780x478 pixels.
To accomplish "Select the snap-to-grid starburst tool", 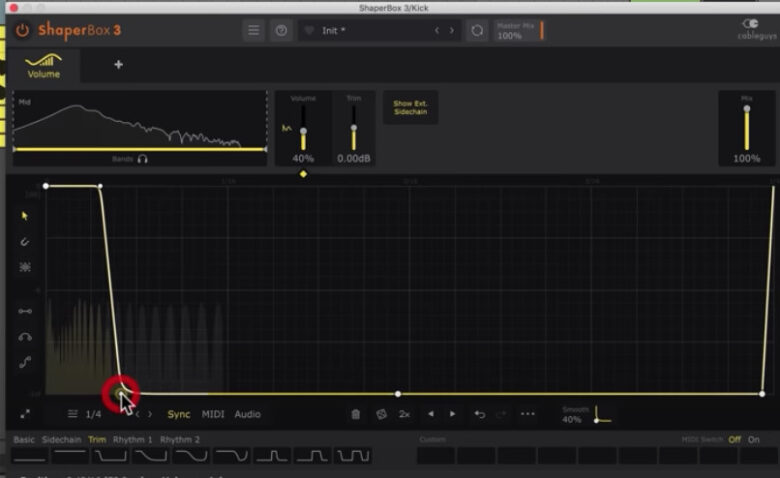I will [x=24, y=267].
